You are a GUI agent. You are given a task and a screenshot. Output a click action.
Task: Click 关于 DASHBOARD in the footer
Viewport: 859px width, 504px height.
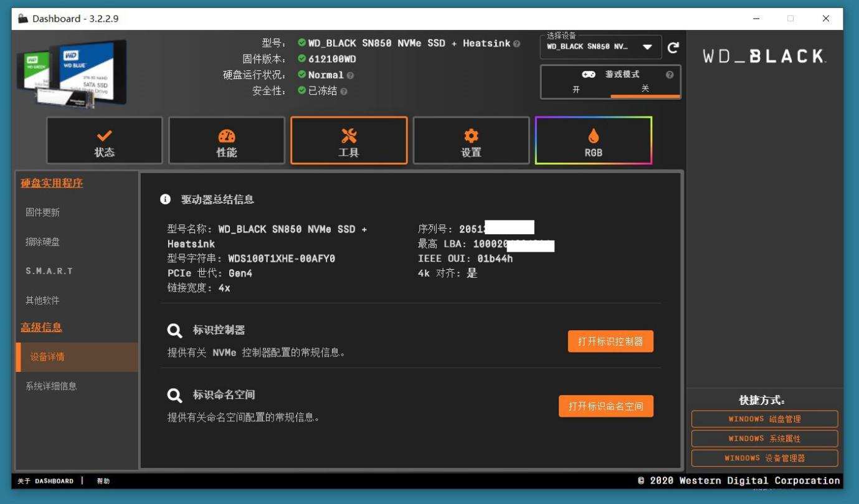coord(45,481)
